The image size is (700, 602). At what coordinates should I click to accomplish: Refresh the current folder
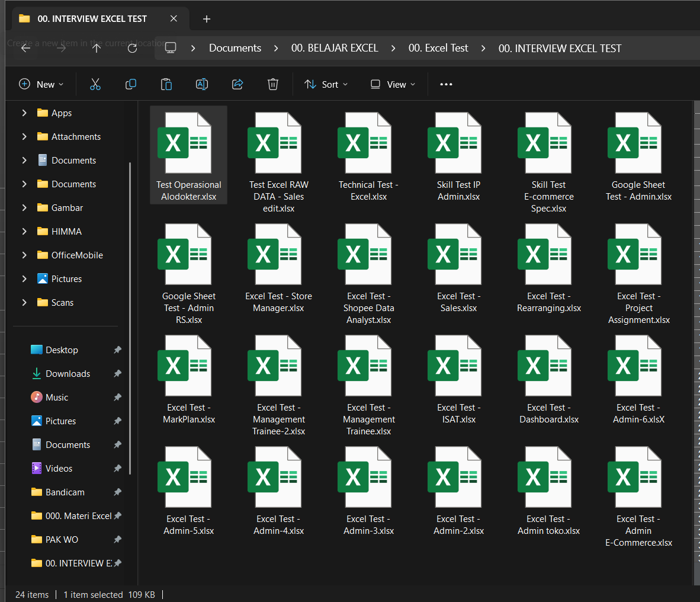pyautogui.click(x=132, y=48)
